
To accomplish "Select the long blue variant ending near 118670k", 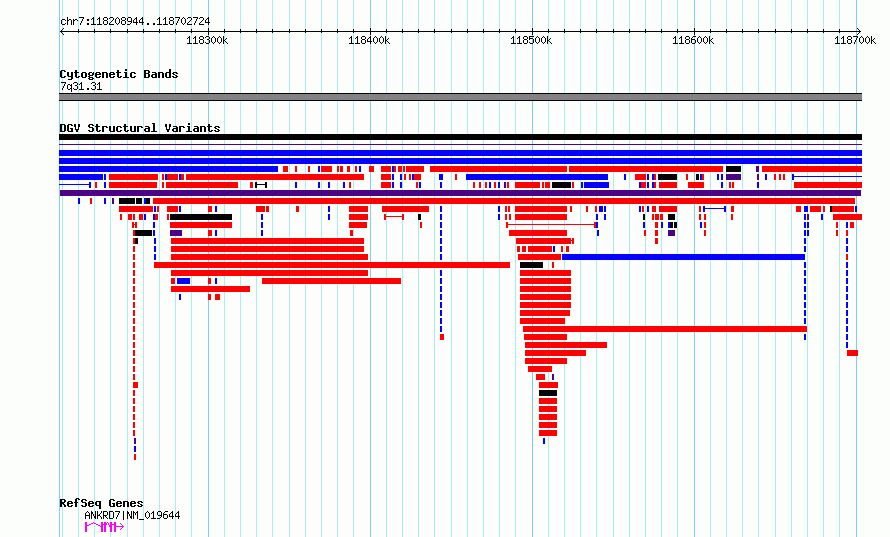I will point(683,257).
